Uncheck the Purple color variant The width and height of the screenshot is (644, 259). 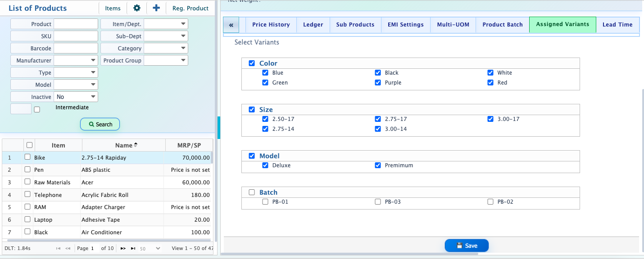[378, 83]
